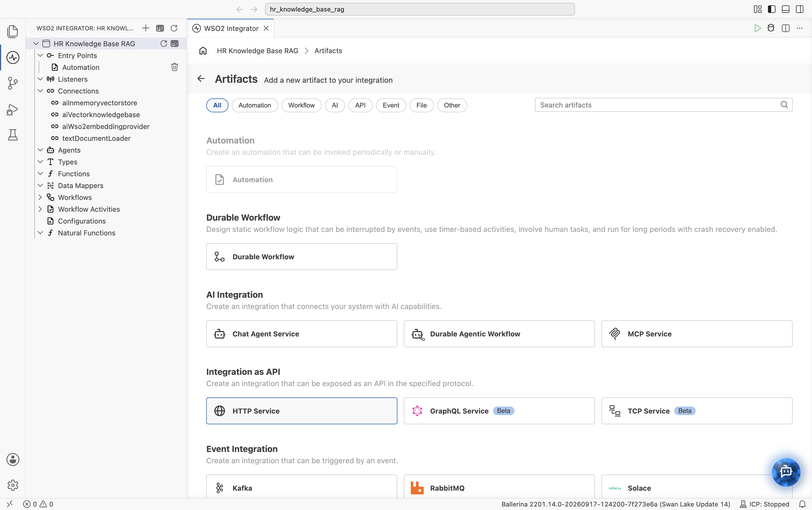The height and width of the screenshot is (510, 812).
Task: Click the search magnifier icon in artifacts search
Action: point(784,105)
